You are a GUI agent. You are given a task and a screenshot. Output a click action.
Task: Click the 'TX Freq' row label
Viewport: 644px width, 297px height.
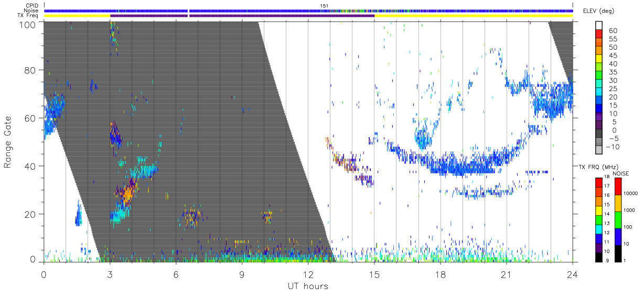(x=29, y=16)
